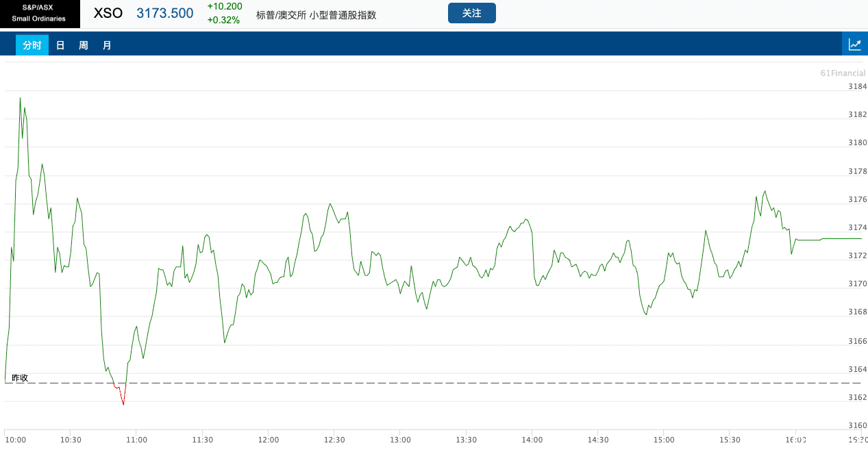Screen dimensions: 868x450
Task: Click the 昨收 previous close label
Action: [20, 377]
